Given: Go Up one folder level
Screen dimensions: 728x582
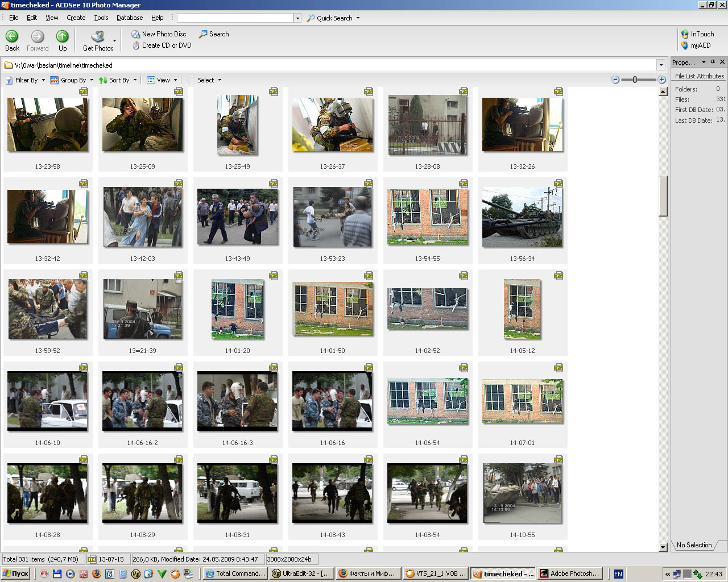Looking at the screenshot, I should (x=63, y=36).
